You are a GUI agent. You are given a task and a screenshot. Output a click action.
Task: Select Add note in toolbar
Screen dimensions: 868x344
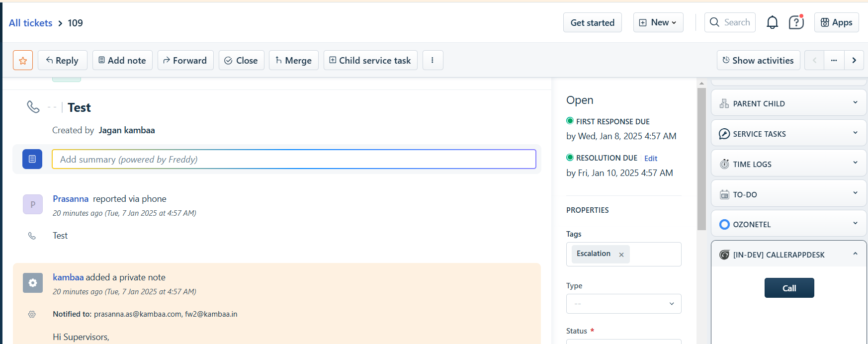(122, 60)
